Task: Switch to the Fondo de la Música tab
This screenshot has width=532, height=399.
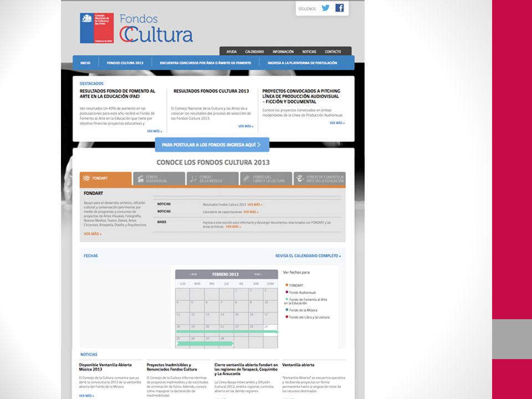Action: tap(212, 179)
